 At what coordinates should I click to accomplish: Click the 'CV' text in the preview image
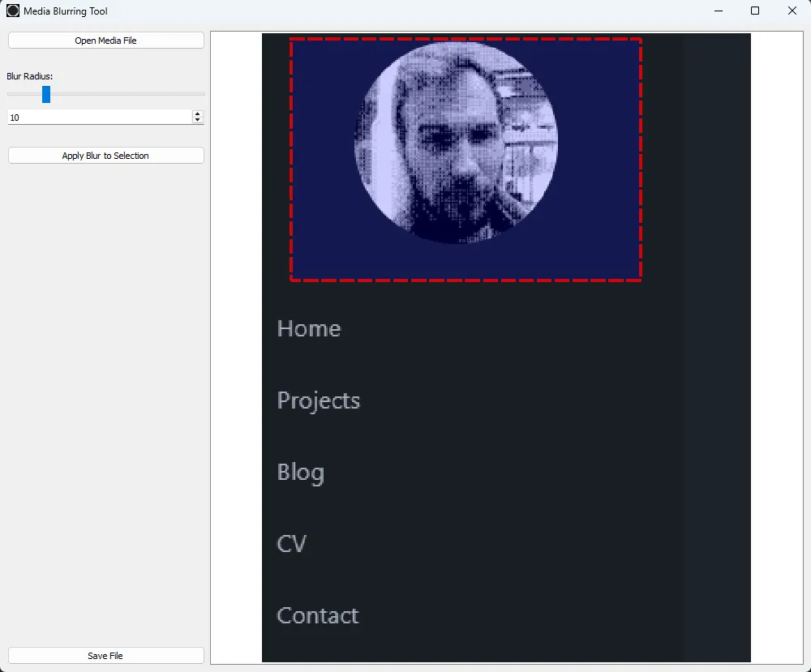[x=292, y=544]
